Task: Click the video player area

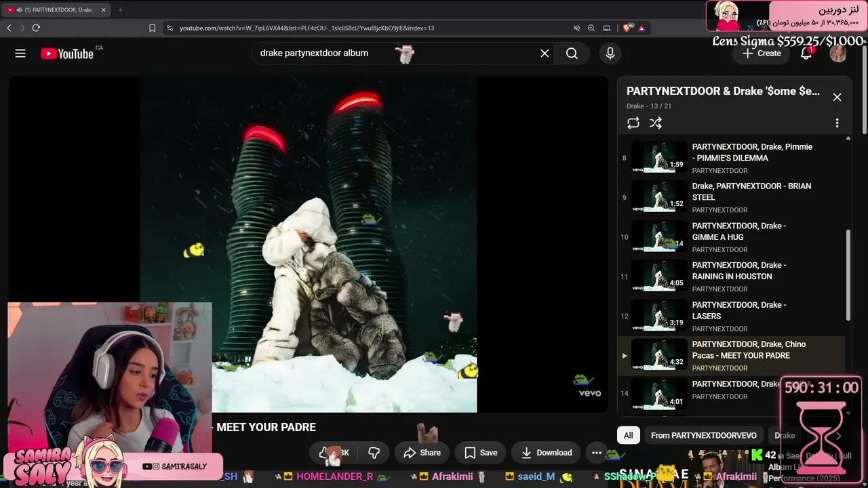Action: pyautogui.click(x=309, y=244)
